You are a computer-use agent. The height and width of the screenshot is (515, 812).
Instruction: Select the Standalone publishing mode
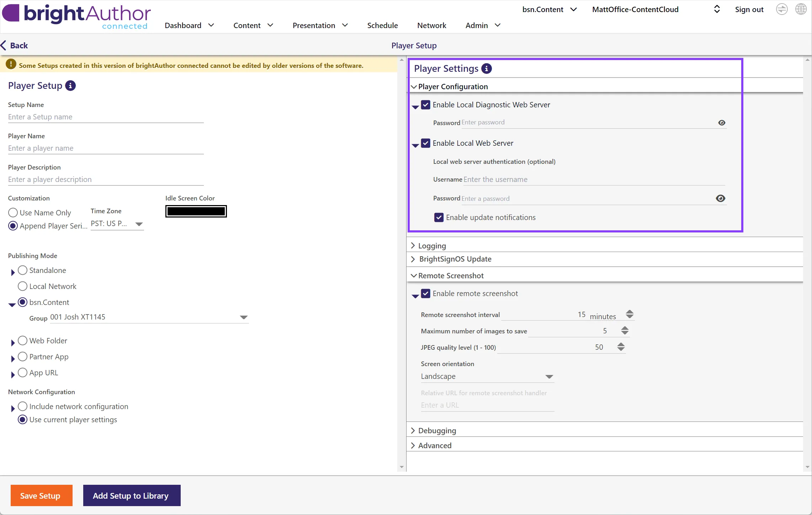(x=22, y=270)
